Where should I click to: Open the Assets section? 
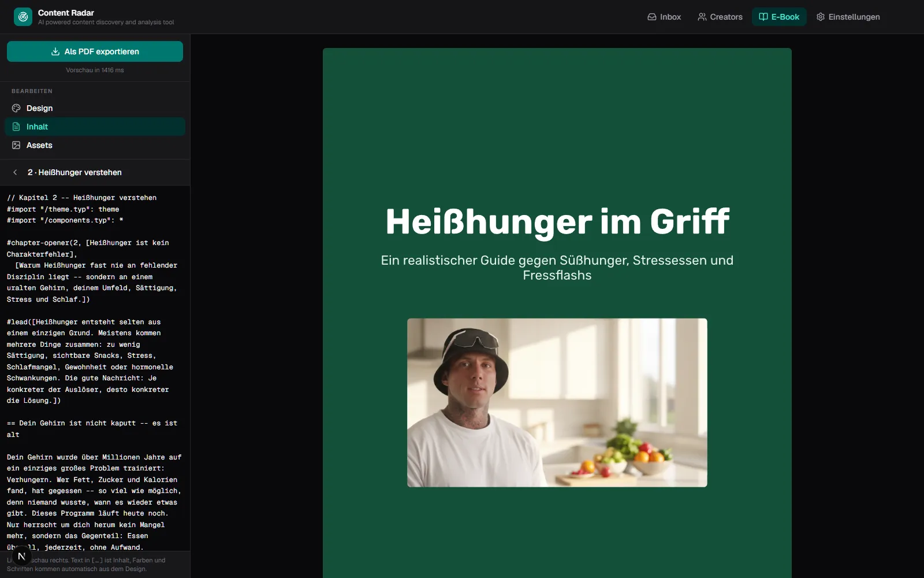(x=95, y=145)
